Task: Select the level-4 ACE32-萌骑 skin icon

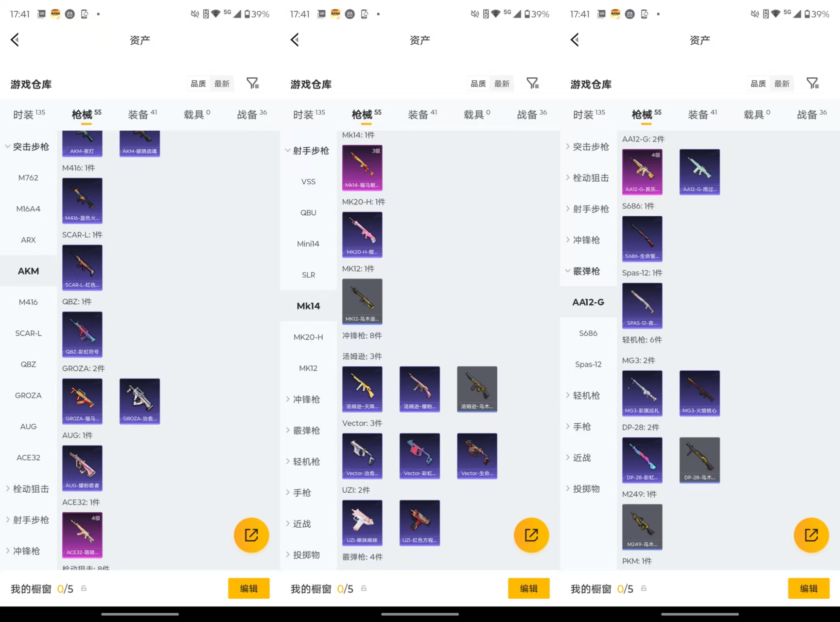Action: click(x=82, y=535)
